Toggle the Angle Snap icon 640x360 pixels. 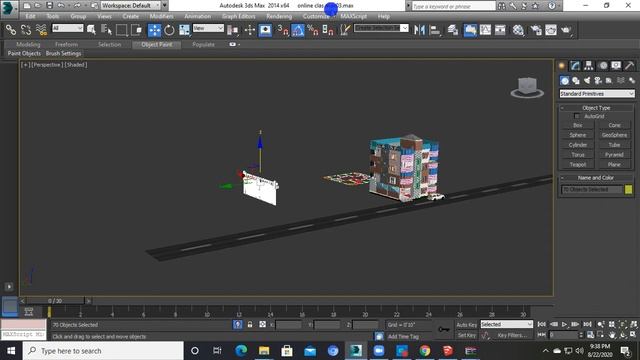coord(298,30)
